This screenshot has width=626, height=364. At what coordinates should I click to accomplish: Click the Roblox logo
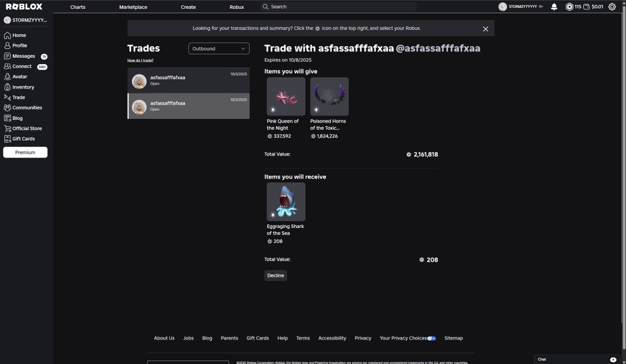coord(24,7)
